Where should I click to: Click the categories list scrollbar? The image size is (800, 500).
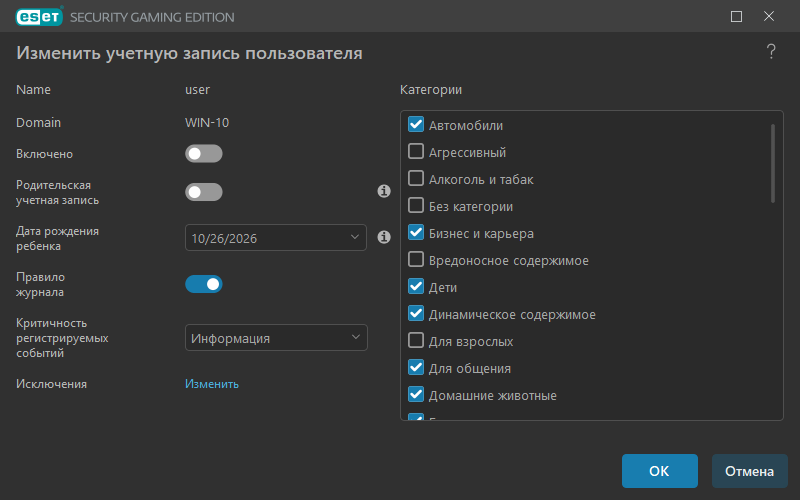(x=773, y=163)
